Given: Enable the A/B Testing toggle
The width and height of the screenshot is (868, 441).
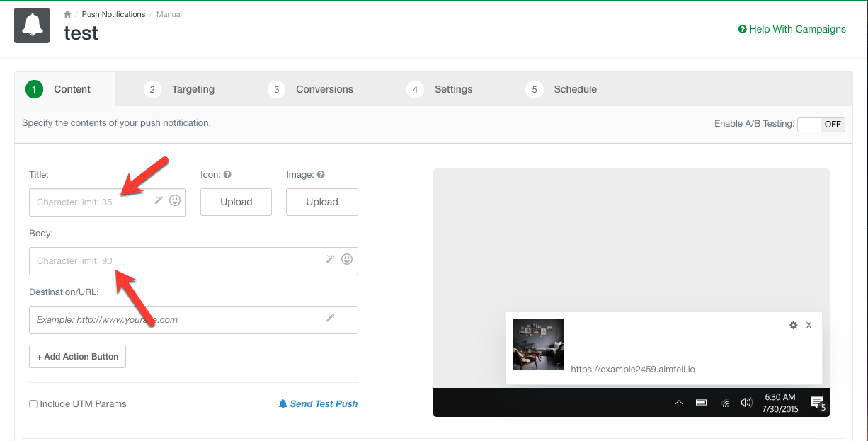Looking at the screenshot, I should [821, 125].
